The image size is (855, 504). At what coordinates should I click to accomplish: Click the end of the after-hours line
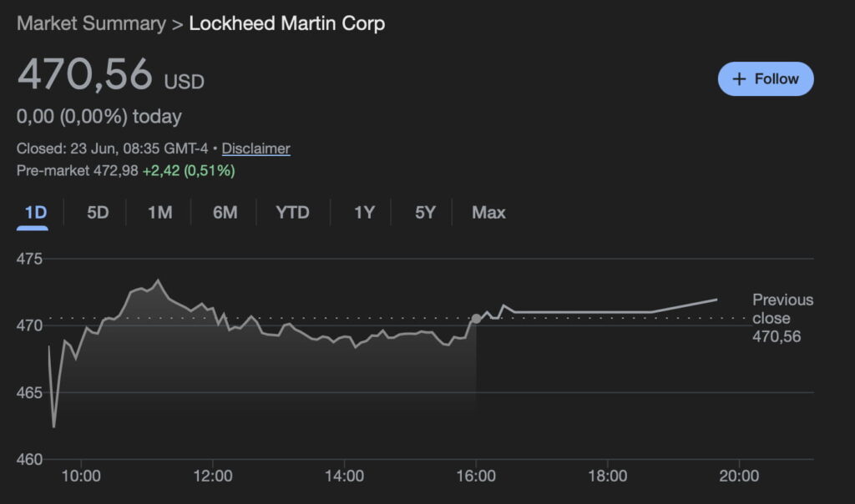(x=716, y=299)
